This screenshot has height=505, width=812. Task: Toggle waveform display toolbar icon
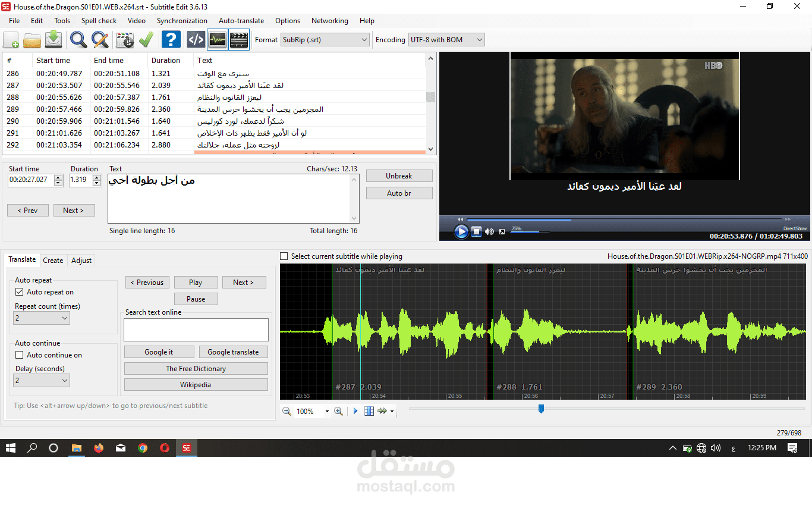(x=218, y=40)
